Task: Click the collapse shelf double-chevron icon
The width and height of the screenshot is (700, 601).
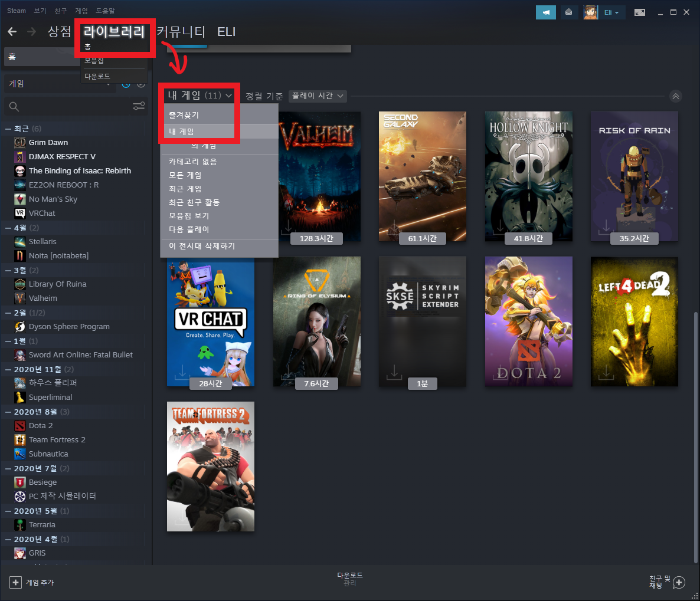Action: pos(675,96)
